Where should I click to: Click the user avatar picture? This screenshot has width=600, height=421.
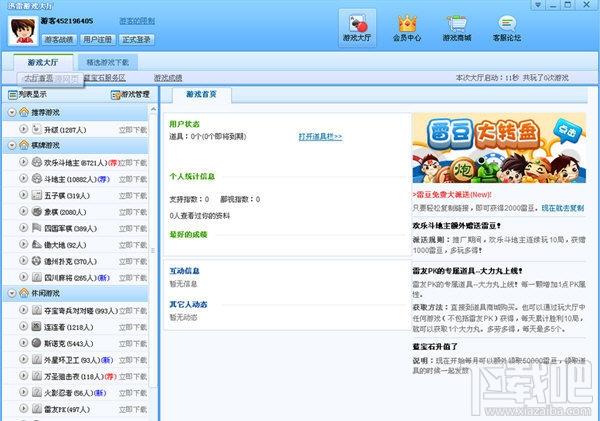(23, 31)
